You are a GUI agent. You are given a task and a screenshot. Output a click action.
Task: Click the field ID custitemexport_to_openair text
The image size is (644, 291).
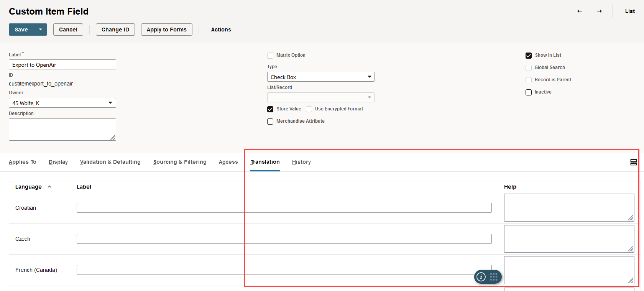coord(41,84)
